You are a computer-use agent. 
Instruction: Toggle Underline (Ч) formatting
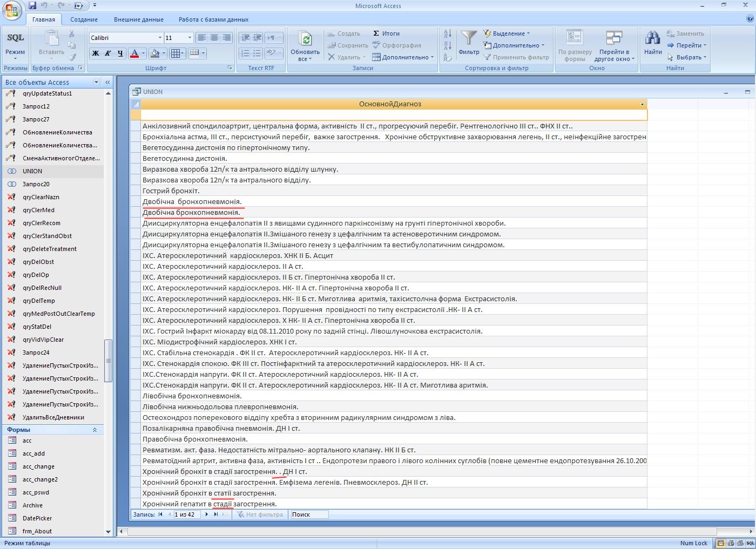pos(120,53)
